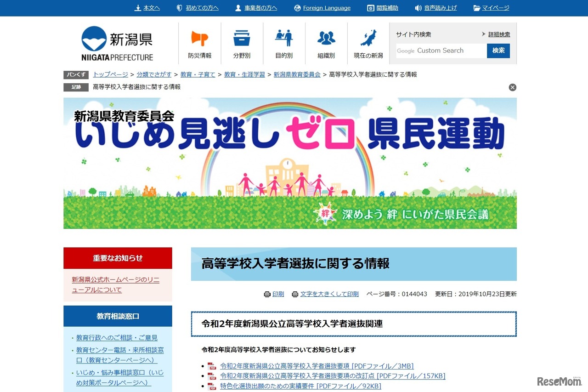Open 文字を大きくして印刷 for larger print

(x=329, y=294)
